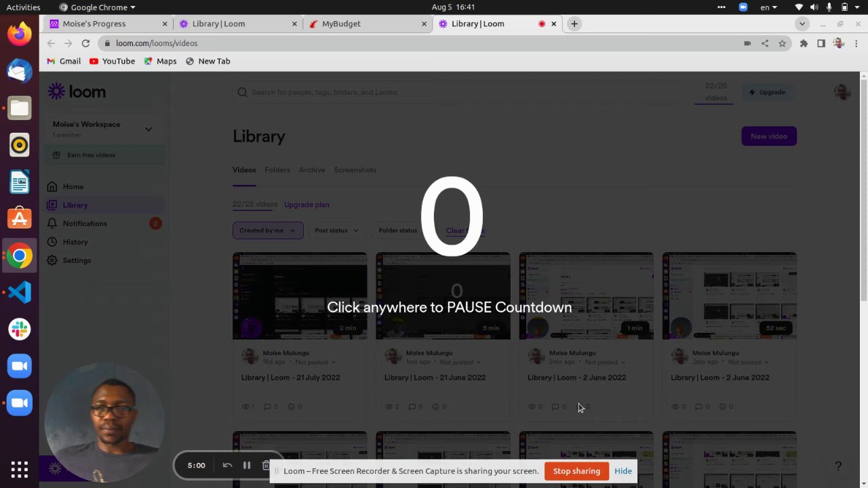This screenshot has height=488, width=868.
Task: Click Stop sharing button
Action: (x=576, y=471)
